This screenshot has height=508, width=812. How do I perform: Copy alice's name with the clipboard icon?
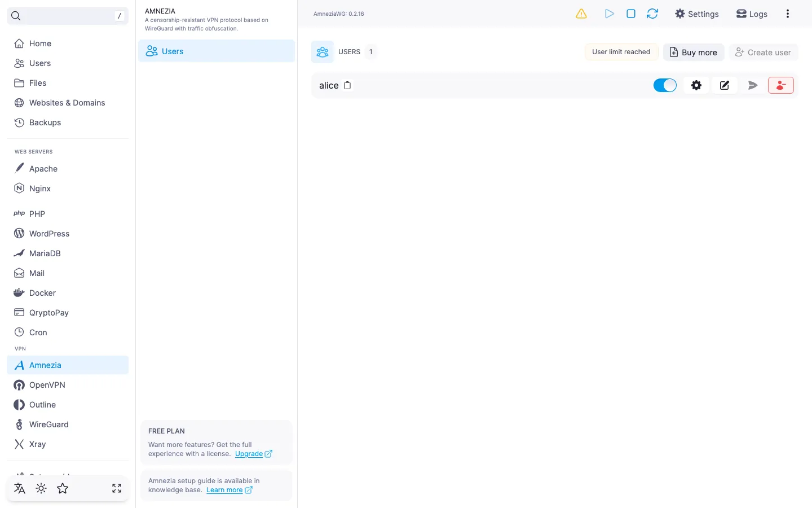click(x=347, y=85)
